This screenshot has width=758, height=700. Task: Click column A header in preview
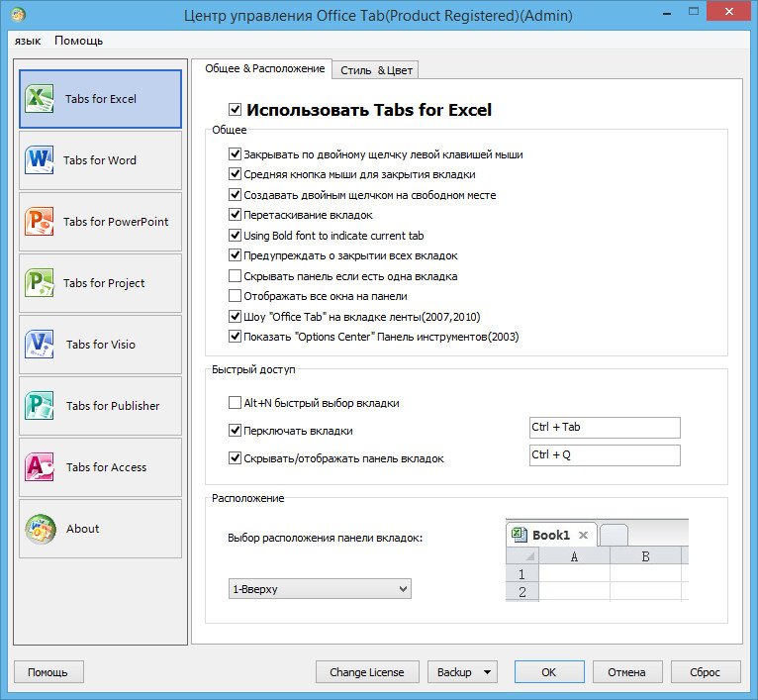coord(574,556)
